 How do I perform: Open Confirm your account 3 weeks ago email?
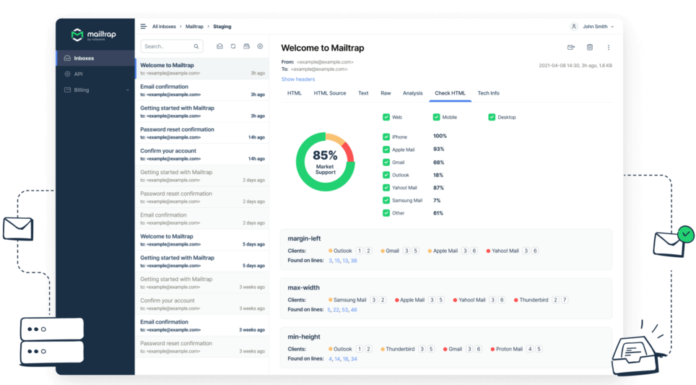tap(202, 304)
